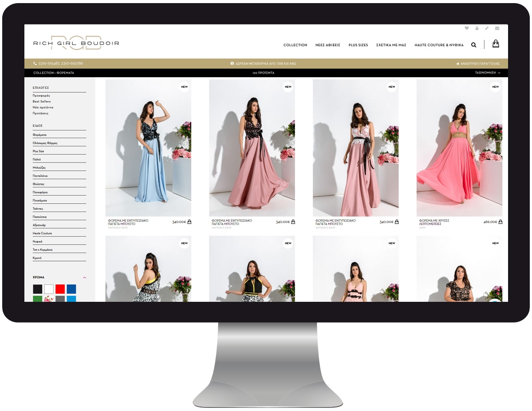Filter by the black color swatch

(x=37, y=289)
